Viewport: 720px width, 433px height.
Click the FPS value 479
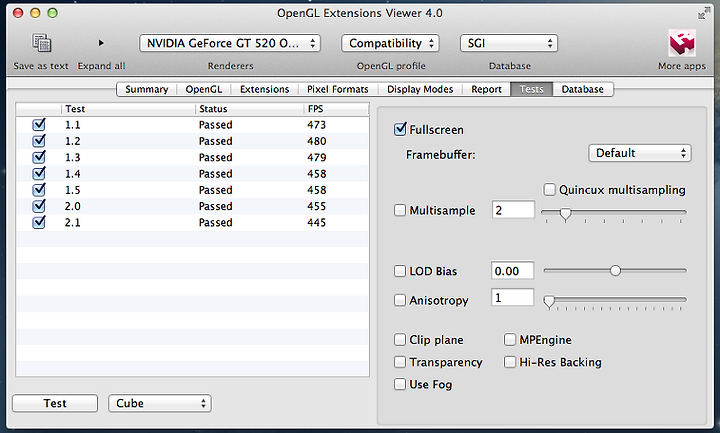(316, 157)
